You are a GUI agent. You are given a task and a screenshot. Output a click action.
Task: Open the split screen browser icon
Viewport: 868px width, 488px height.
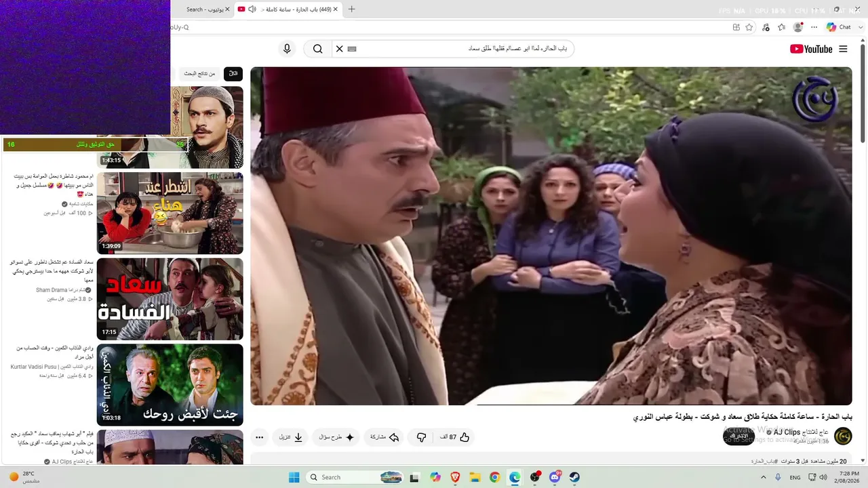click(736, 27)
